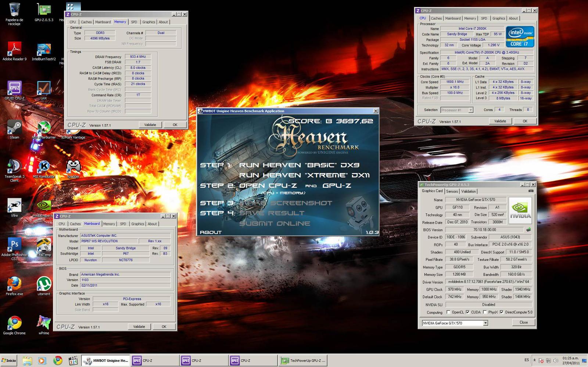Switch to Sensors tab in GPU-Z
Viewport: 588px width, 367px height.
[452, 191]
